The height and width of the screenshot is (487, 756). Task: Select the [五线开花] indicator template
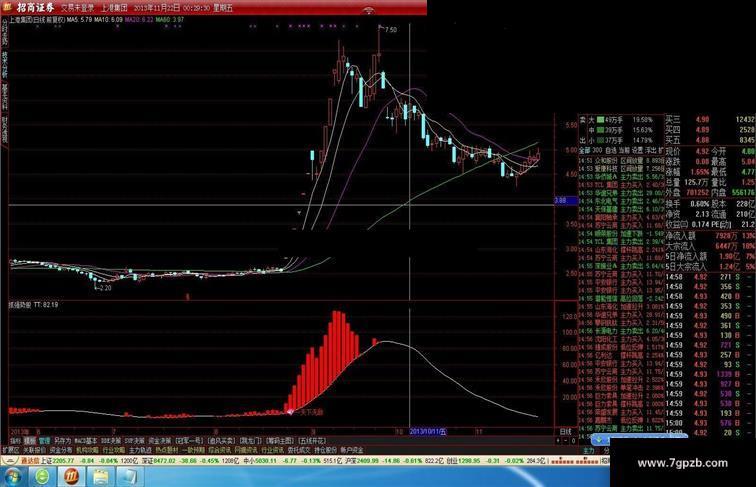click(312, 441)
